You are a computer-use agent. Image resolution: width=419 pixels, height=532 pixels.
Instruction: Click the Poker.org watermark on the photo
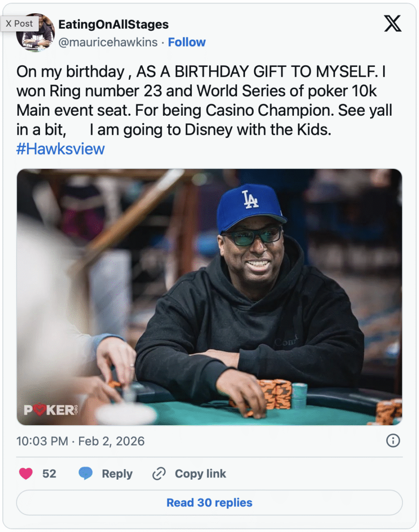click(50, 410)
